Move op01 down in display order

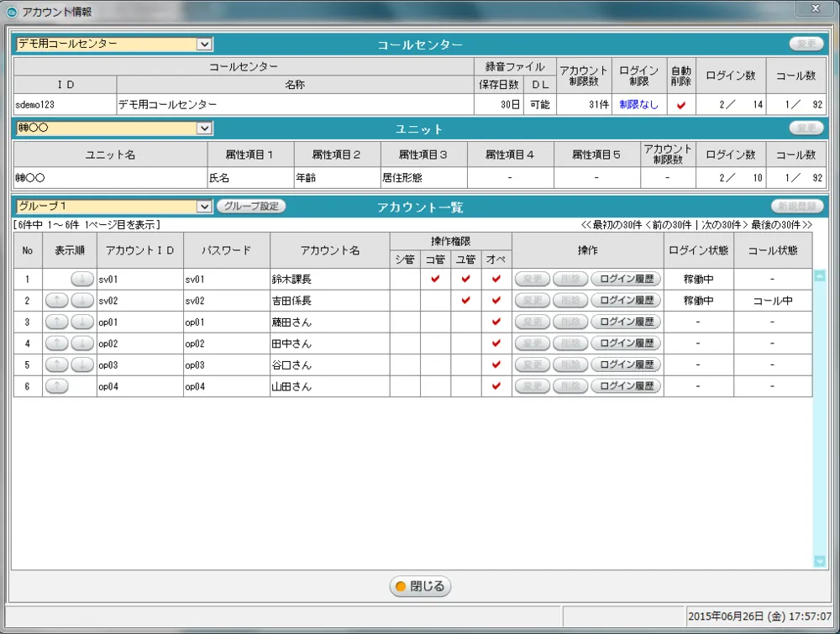click(x=82, y=322)
